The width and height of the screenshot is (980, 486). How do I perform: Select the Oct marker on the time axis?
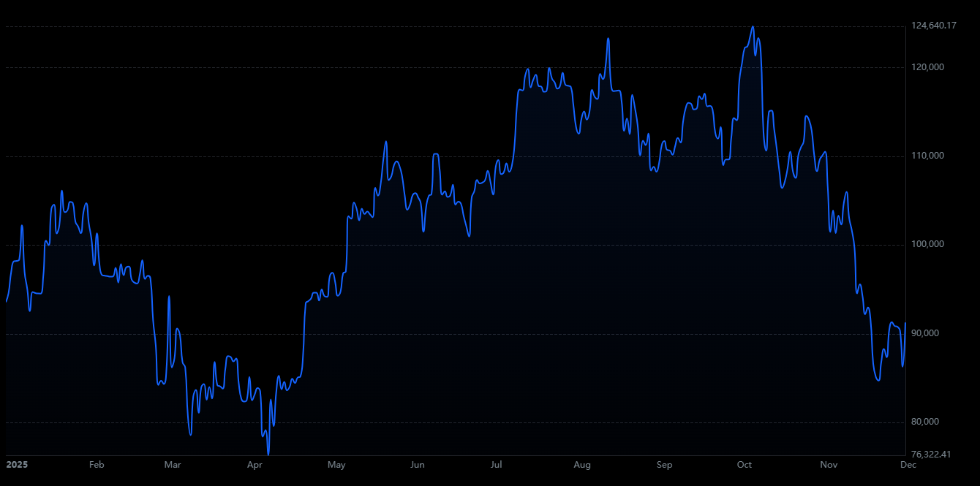pos(745,465)
